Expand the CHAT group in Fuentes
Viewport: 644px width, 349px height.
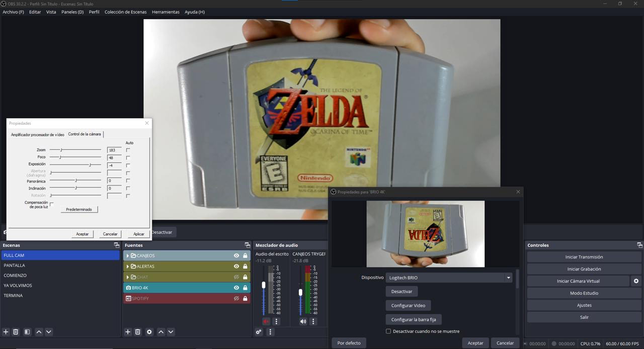pyautogui.click(x=127, y=277)
